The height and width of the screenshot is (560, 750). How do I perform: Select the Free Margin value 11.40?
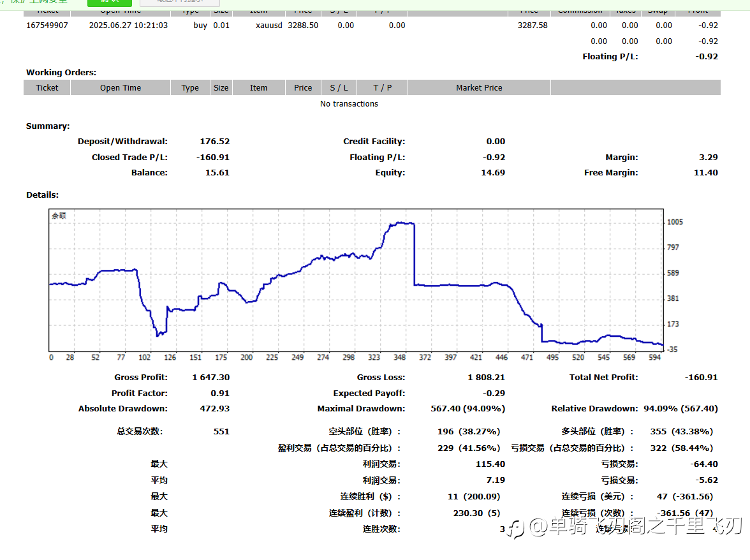click(706, 172)
